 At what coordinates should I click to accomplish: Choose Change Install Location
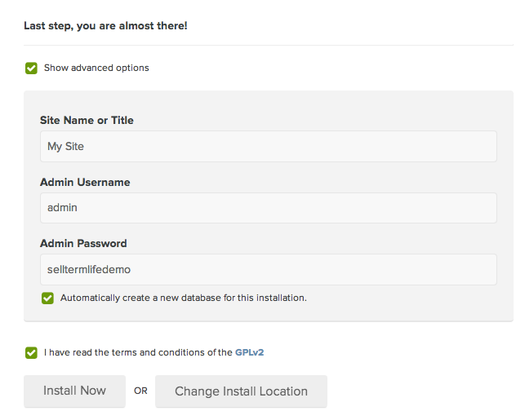tap(241, 391)
